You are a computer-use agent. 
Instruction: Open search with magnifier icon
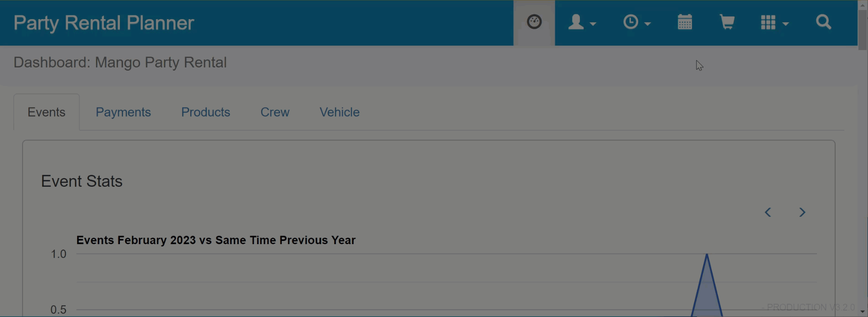(x=823, y=22)
